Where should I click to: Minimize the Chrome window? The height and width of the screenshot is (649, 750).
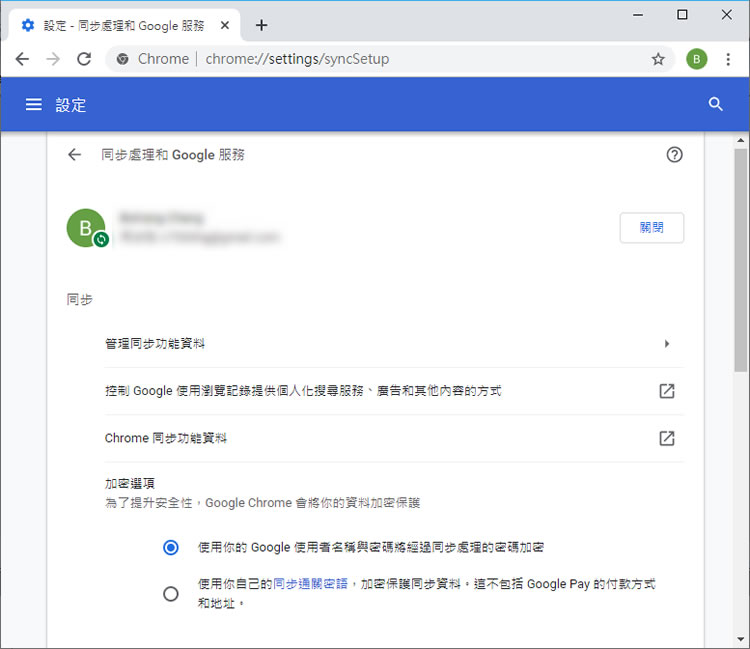point(638,15)
